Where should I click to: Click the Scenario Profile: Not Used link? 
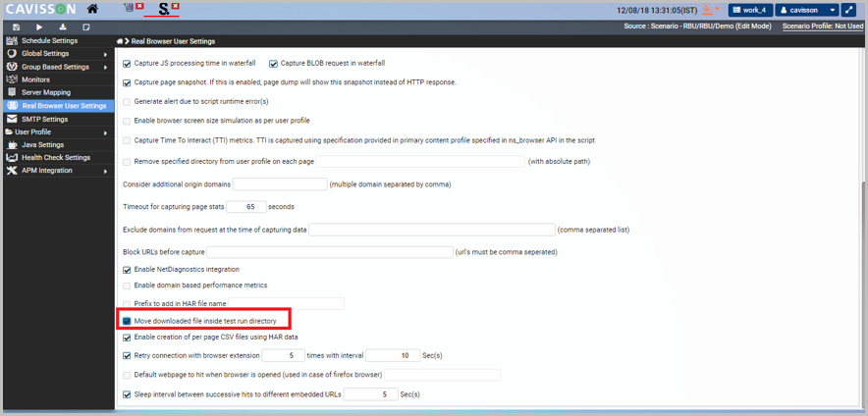pos(822,26)
